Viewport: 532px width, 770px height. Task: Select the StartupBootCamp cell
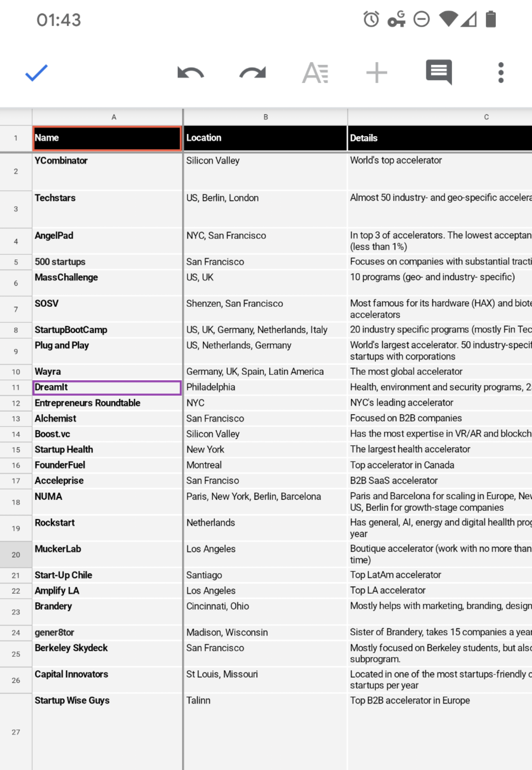(x=108, y=330)
